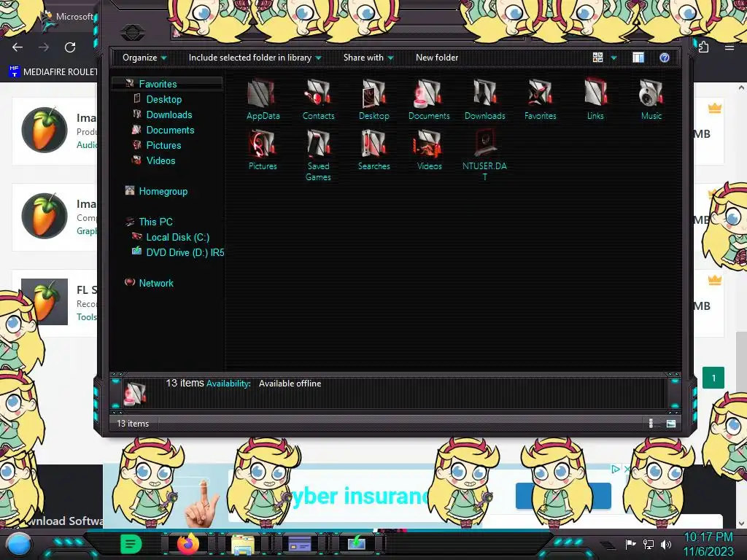Select the Pictures folder in file pane
747x560 pixels.
263,150
